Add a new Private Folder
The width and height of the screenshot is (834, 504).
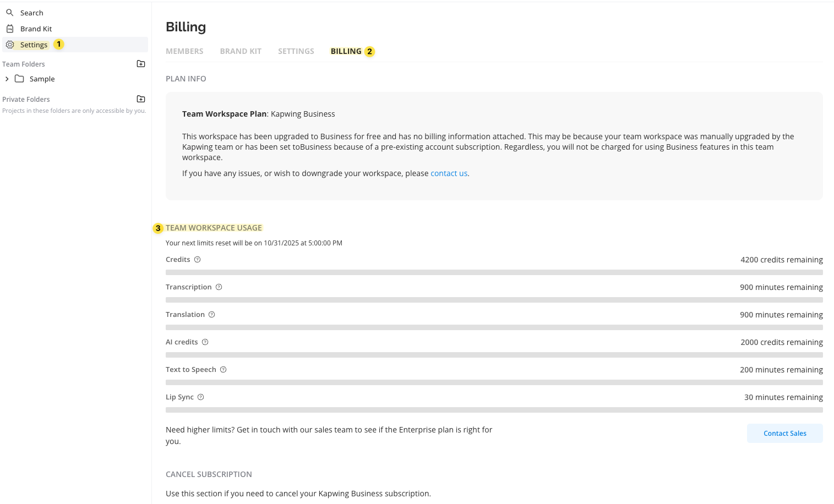(x=140, y=98)
